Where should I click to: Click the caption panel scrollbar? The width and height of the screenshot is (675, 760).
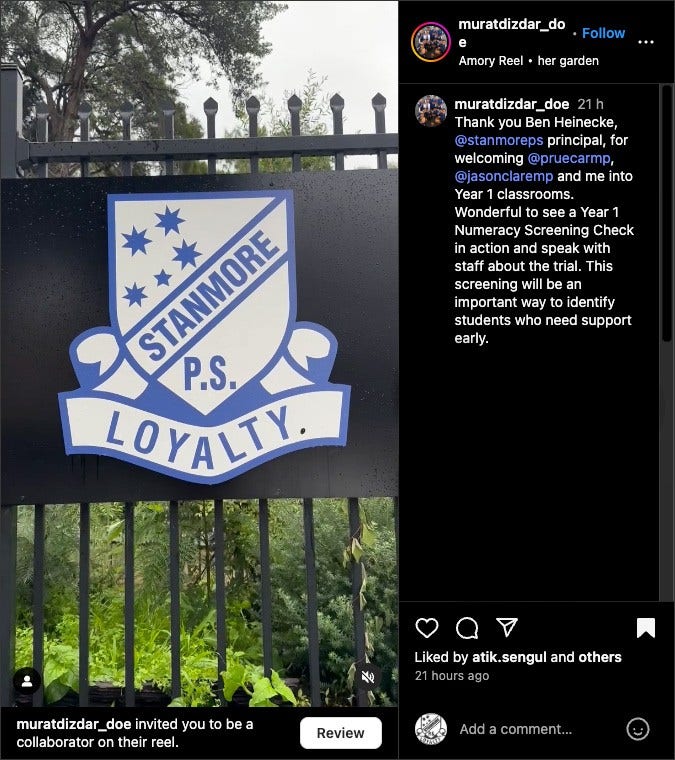[x=667, y=213]
